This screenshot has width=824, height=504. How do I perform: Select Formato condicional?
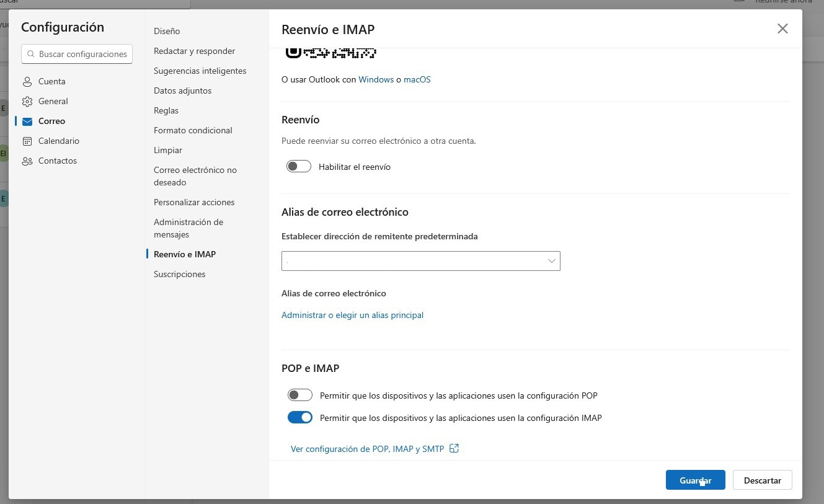(193, 130)
